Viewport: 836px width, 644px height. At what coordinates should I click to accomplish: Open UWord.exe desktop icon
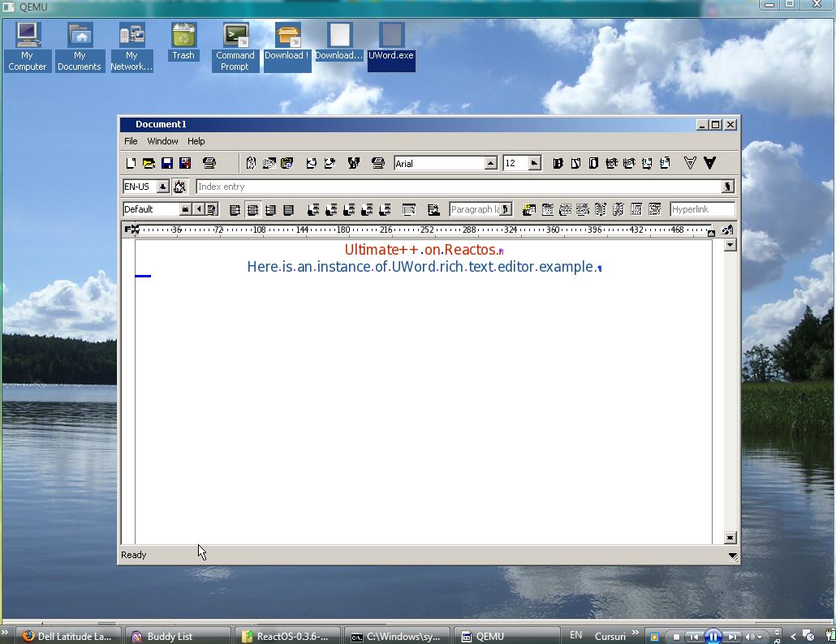pos(391,46)
